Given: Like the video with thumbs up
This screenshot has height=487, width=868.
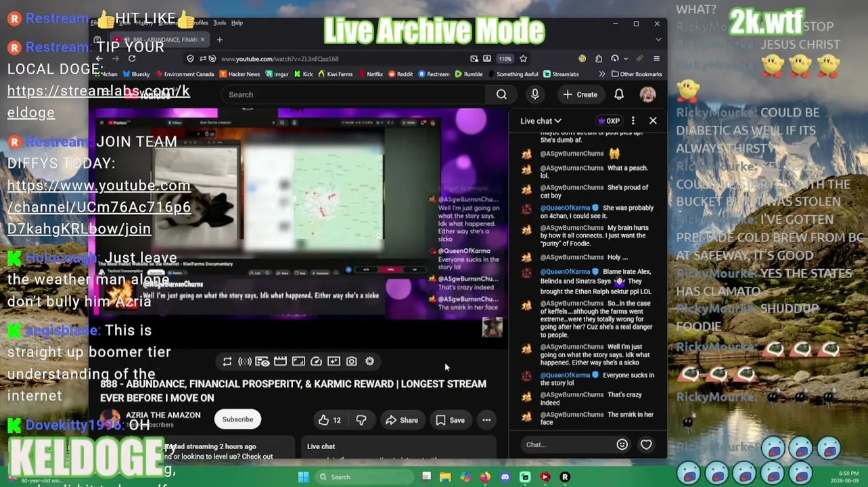Looking at the screenshot, I should pyautogui.click(x=329, y=420).
